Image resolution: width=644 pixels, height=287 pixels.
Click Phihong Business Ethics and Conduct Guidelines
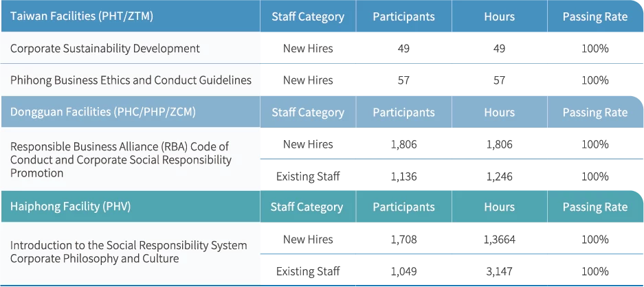click(x=131, y=80)
